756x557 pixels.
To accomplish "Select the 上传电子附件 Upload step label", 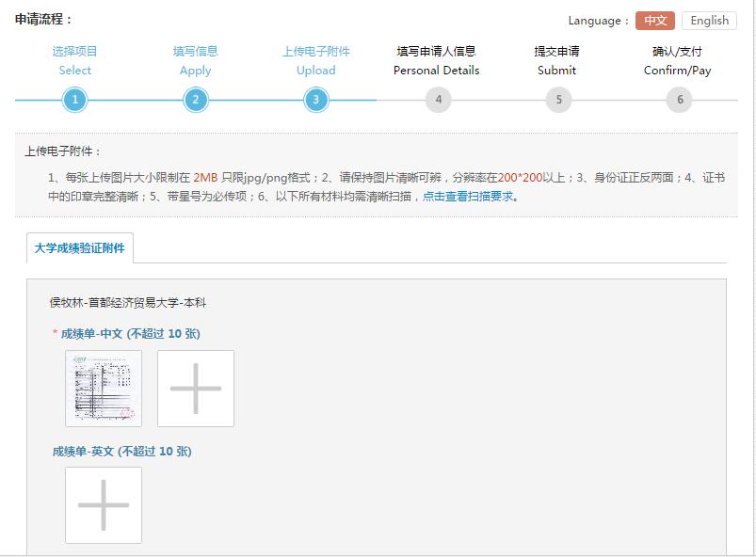I will pyautogui.click(x=316, y=60).
